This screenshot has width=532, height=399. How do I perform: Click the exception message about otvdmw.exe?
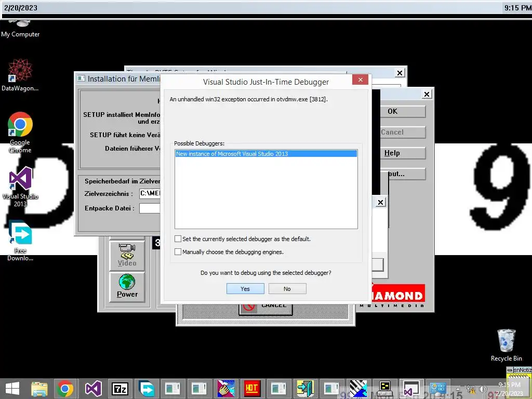(249, 99)
